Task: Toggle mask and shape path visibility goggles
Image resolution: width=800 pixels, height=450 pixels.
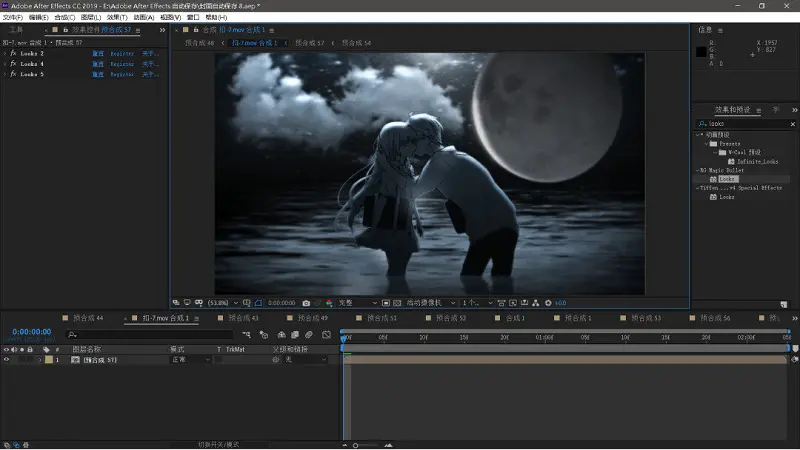Action: tap(199, 303)
